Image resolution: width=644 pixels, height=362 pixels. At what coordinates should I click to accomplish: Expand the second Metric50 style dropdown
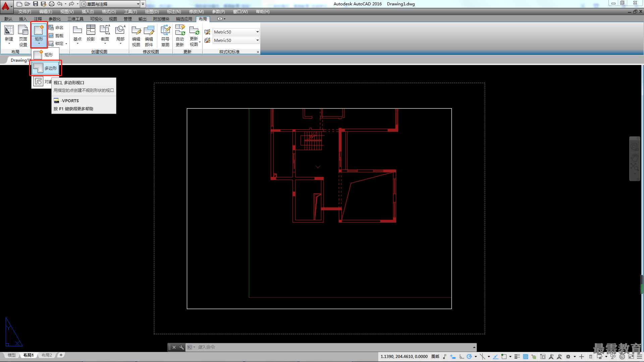[258, 40]
